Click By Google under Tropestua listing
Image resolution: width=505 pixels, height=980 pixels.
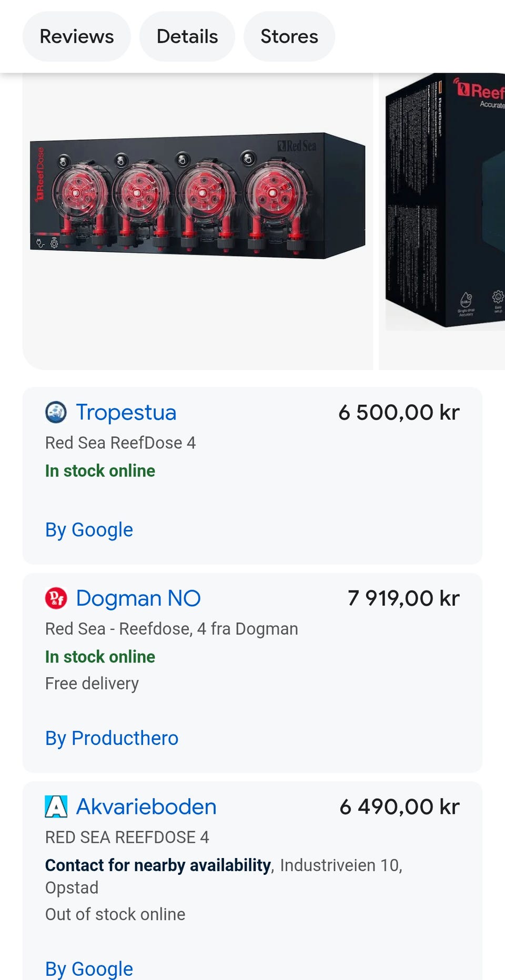(89, 530)
